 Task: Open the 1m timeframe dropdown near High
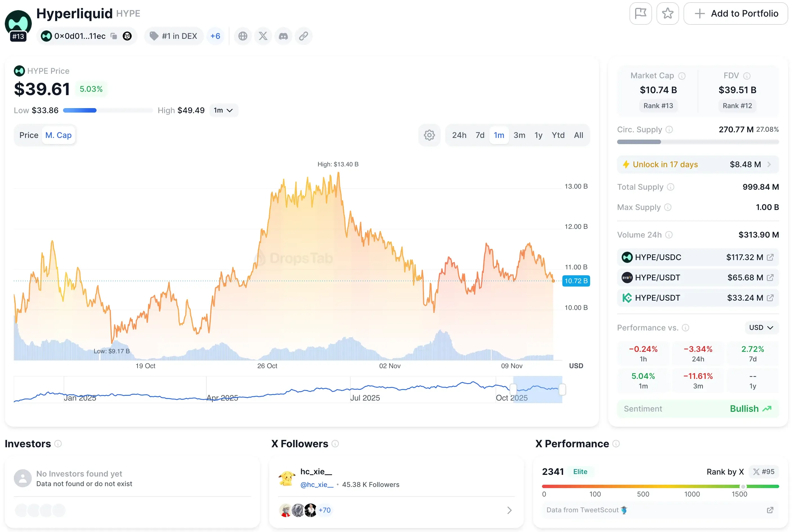[223, 110]
